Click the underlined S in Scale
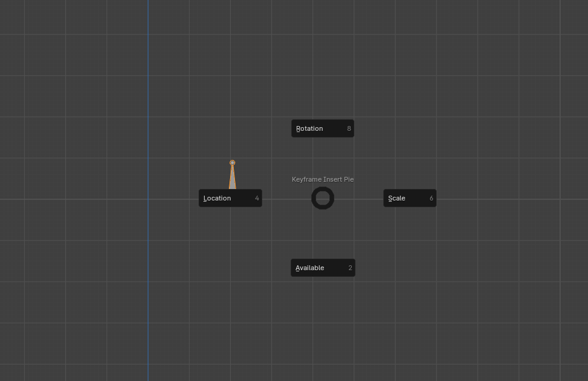Screen dimensions: 588x381 click(390, 198)
